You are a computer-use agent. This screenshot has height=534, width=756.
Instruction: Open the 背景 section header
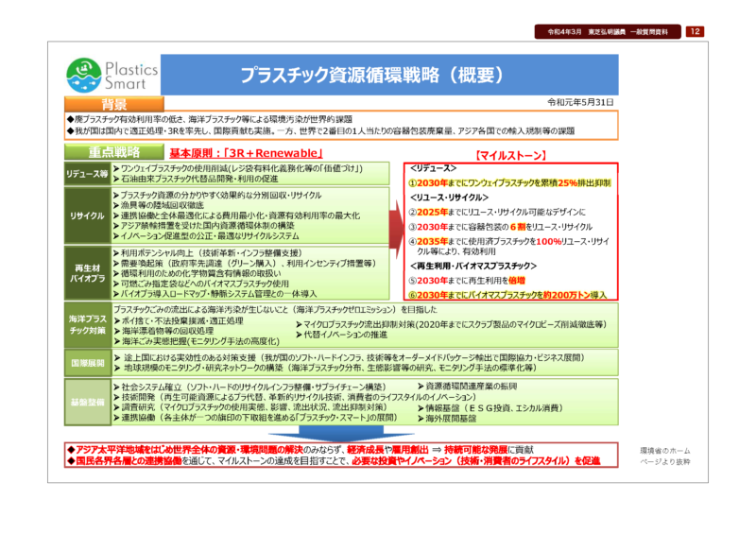pyautogui.click(x=115, y=103)
